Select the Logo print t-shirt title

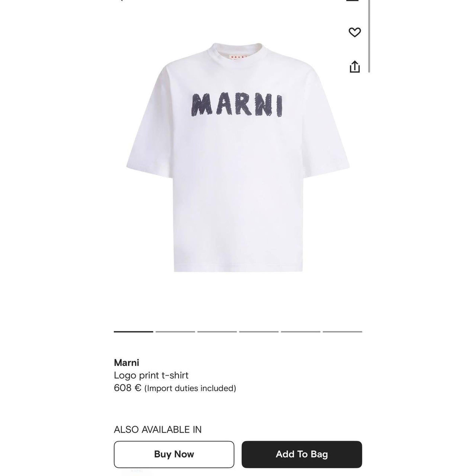(x=151, y=375)
